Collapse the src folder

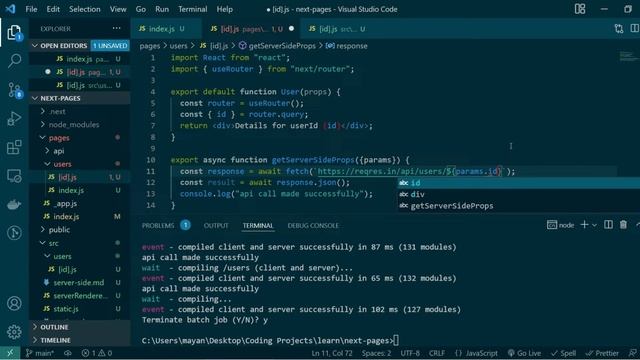pyautogui.click(x=53, y=243)
